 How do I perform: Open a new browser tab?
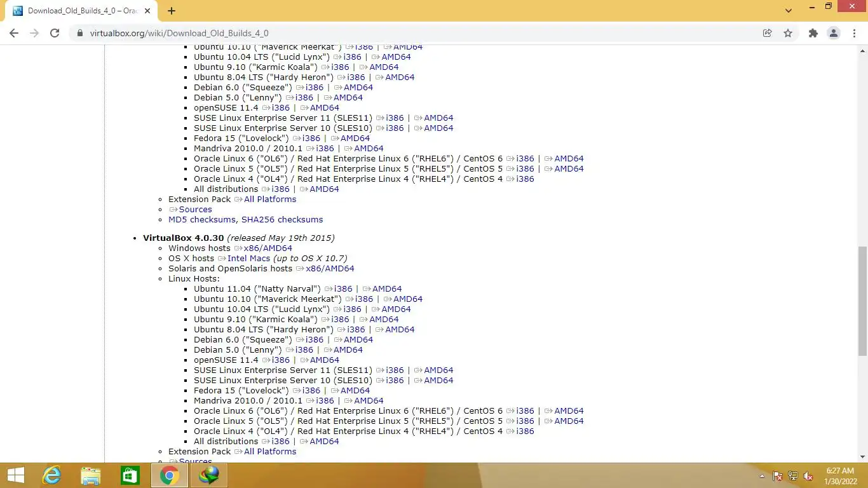coord(172,11)
